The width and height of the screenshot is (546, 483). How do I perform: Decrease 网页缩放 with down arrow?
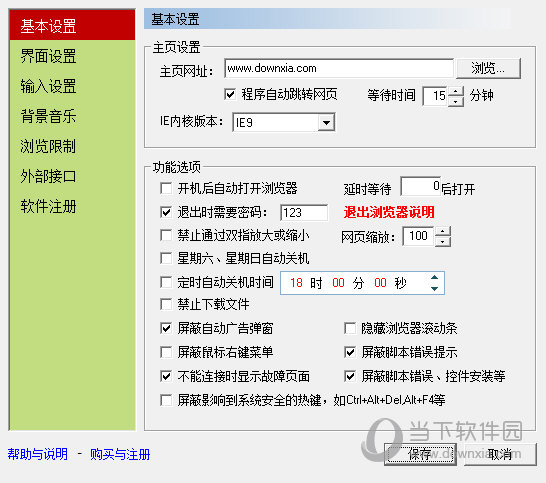point(442,241)
